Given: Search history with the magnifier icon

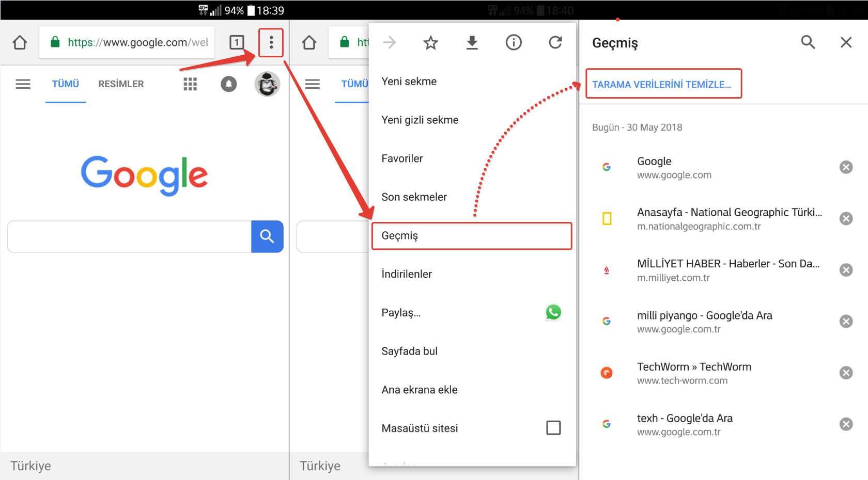Looking at the screenshot, I should 808,42.
